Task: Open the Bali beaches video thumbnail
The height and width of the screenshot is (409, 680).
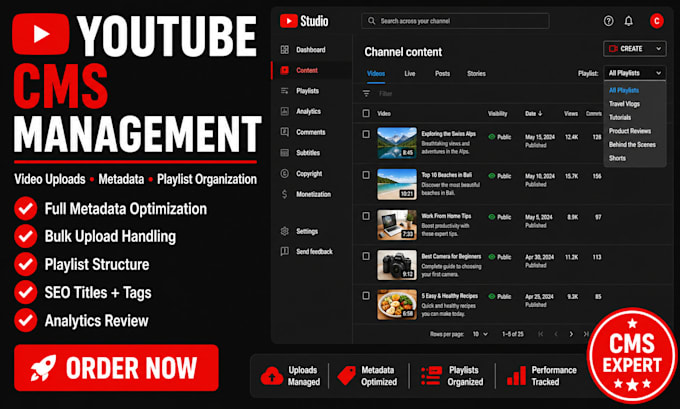Action: (397, 184)
